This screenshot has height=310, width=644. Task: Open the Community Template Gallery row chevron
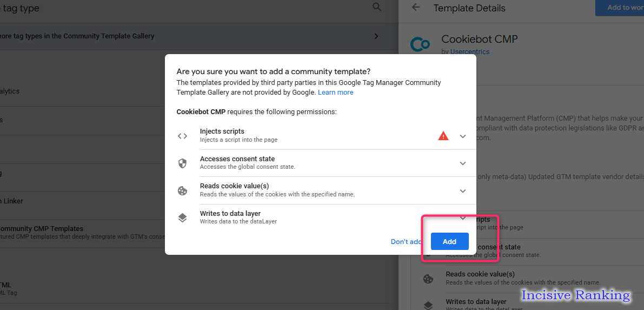(x=376, y=36)
